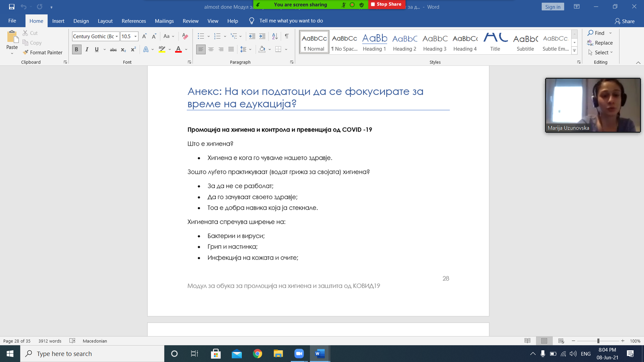Screen dimensions: 644x362
Task: Click the Increase Indent icon
Action: (x=262, y=36)
